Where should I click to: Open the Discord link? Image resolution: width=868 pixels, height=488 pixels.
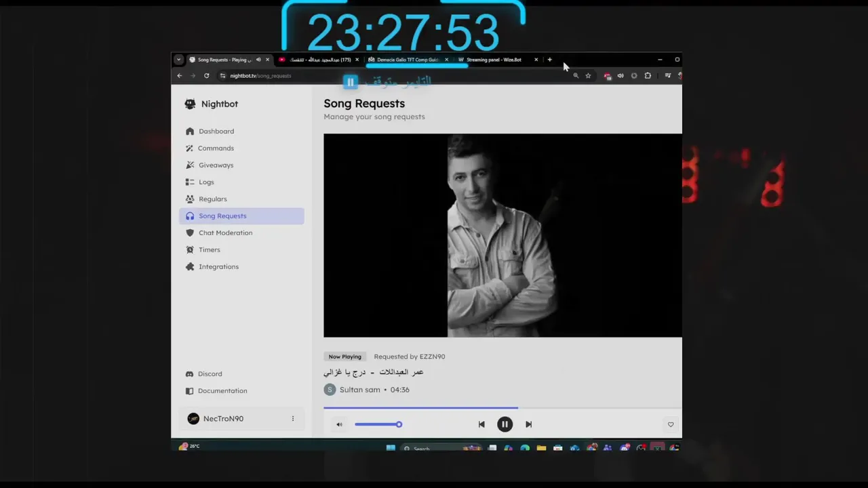click(x=241, y=373)
